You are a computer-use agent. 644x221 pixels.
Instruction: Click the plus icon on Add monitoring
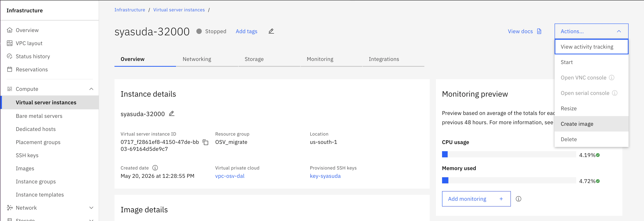click(x=501, y=199)
